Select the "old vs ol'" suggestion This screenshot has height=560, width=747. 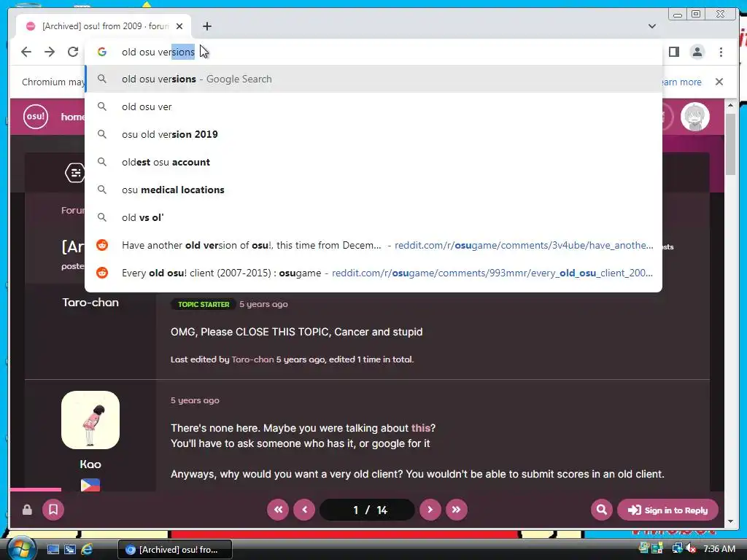(373, 217)
